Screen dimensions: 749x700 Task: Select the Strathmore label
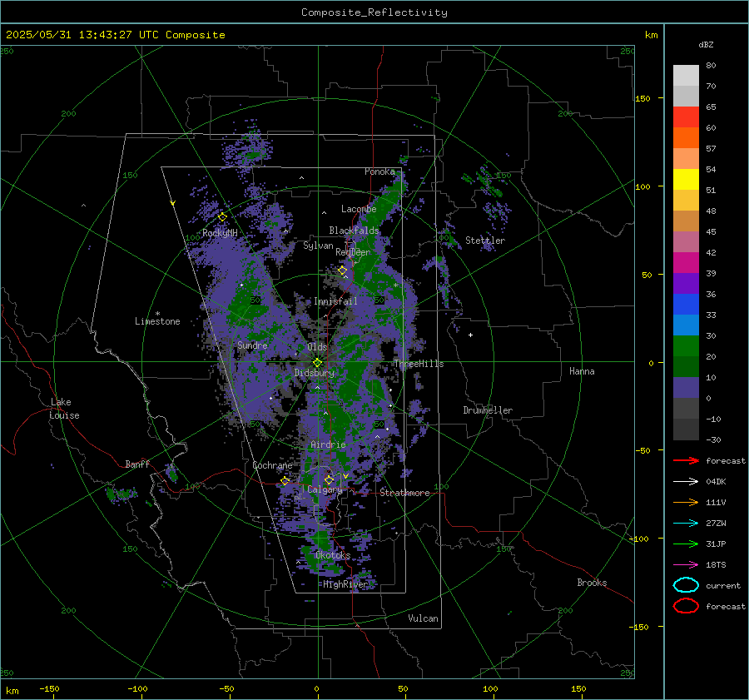click(404, 493)
